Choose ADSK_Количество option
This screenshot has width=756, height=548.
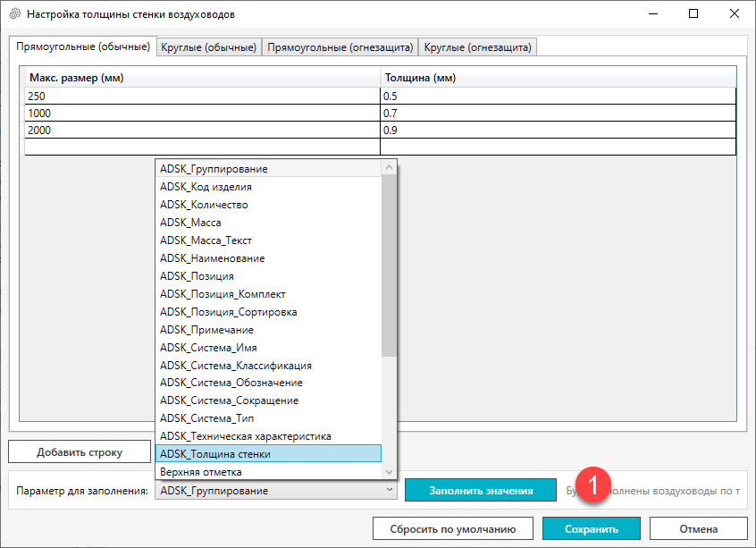point(269,205)
